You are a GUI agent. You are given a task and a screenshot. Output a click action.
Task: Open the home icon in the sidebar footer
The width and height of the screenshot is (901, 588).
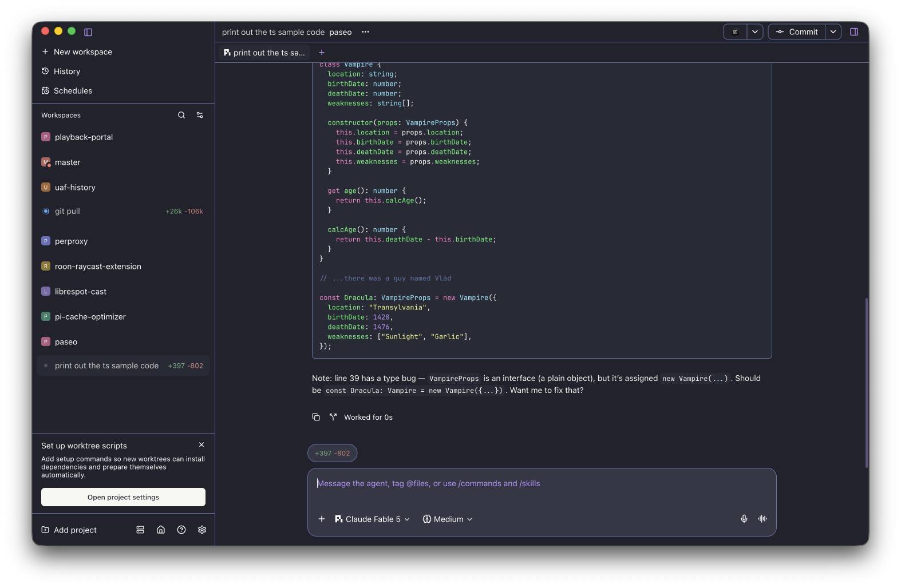pyautogui.click(x=161, y=530)
